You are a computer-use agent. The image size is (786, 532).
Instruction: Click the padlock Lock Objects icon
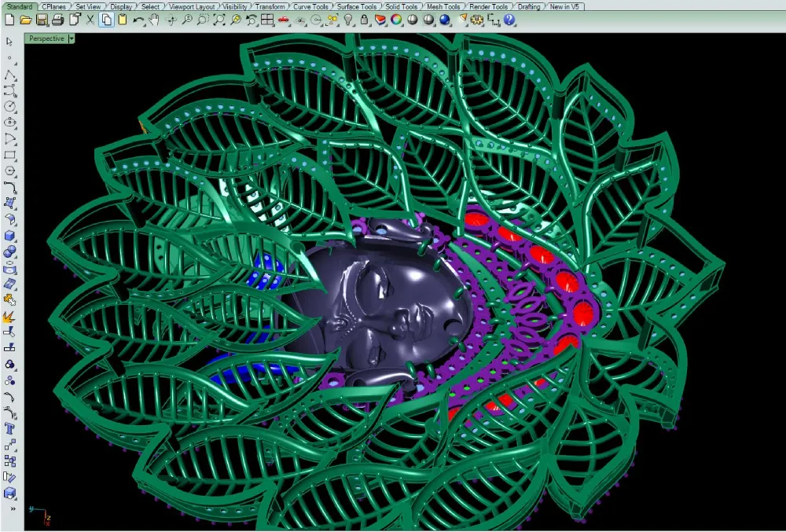click(x=364, y=20)
